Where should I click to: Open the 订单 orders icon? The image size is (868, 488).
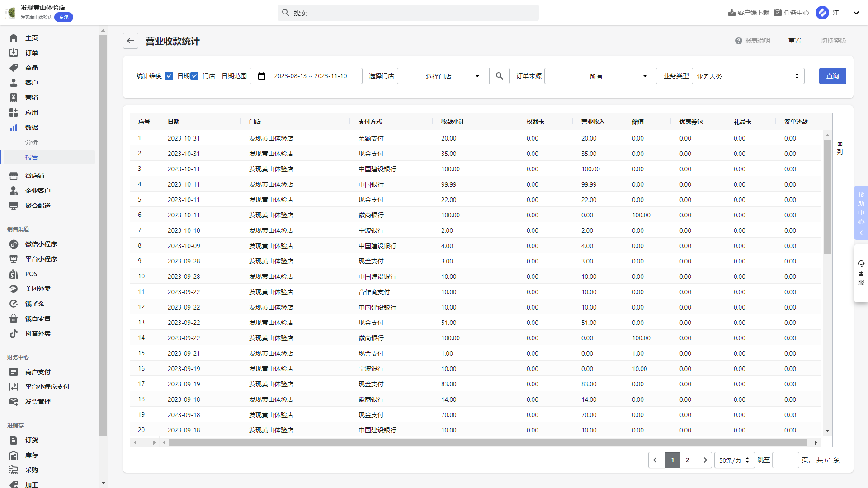tap(14, 53)
